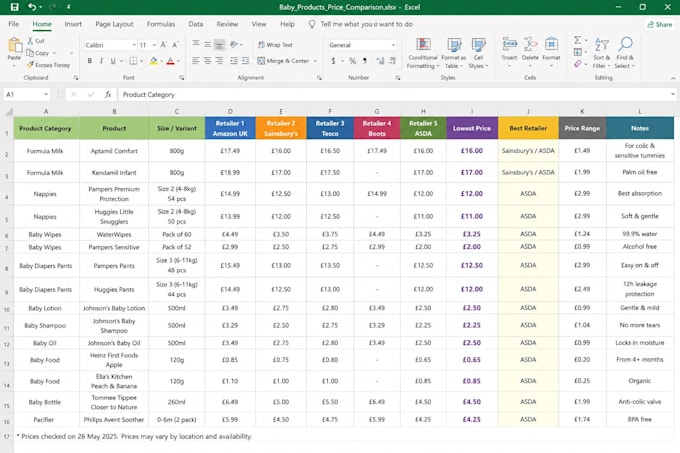Click the Save icon in title bar
The height and width of the screenshot is (453, 680).
point(14,7)
